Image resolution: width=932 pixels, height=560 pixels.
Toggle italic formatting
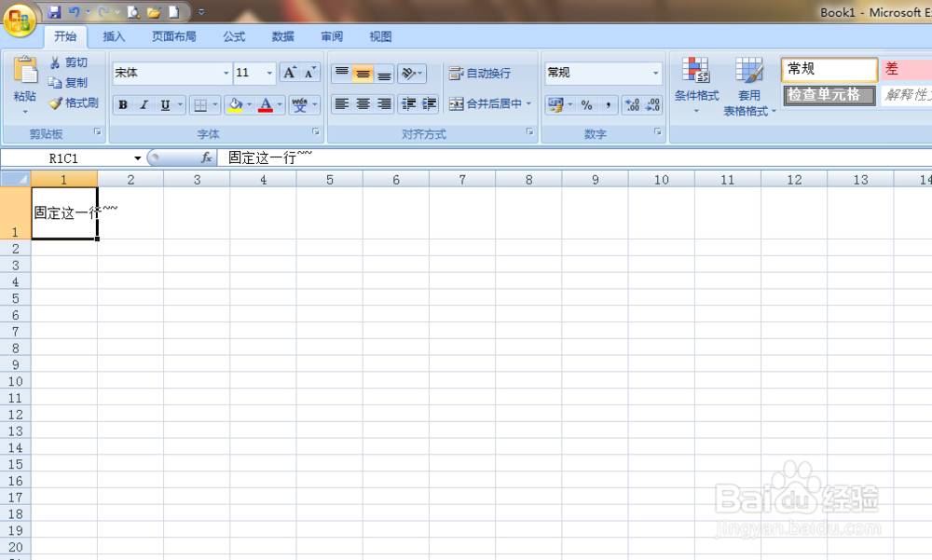click(144, 105)
